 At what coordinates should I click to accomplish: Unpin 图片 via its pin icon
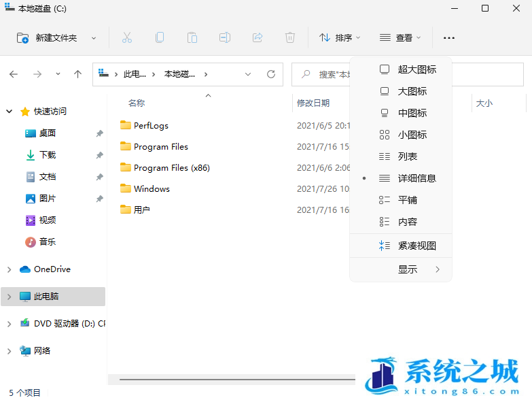point(99,199)
